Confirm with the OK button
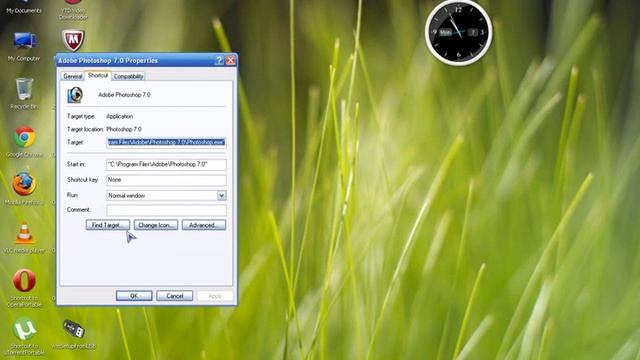Image resolution: width=640 pixels, height=360 pixels. (134, 296)
